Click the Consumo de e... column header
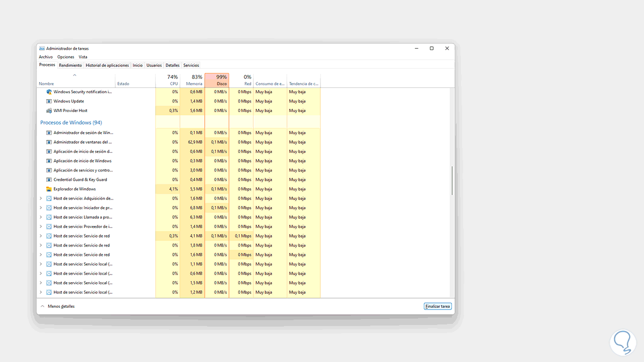The width and height of the screenshot is (644, 362). point(270,80)
